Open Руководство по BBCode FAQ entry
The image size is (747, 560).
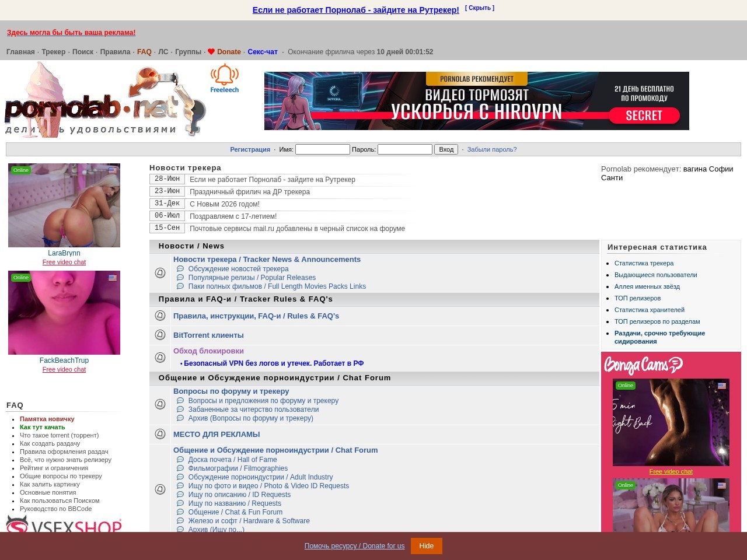[56, 509]
